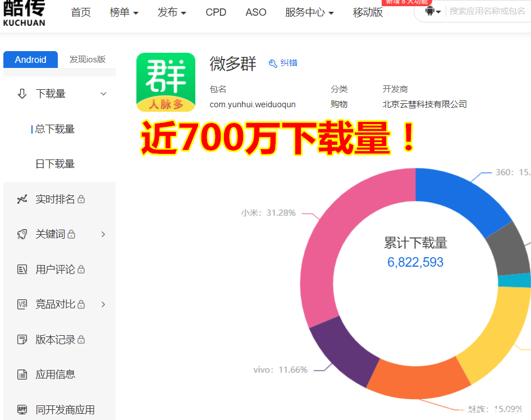Click the 360 chart label
Image resolution: width=531 pixels, height=420 pixels.
tap(513, 172)
